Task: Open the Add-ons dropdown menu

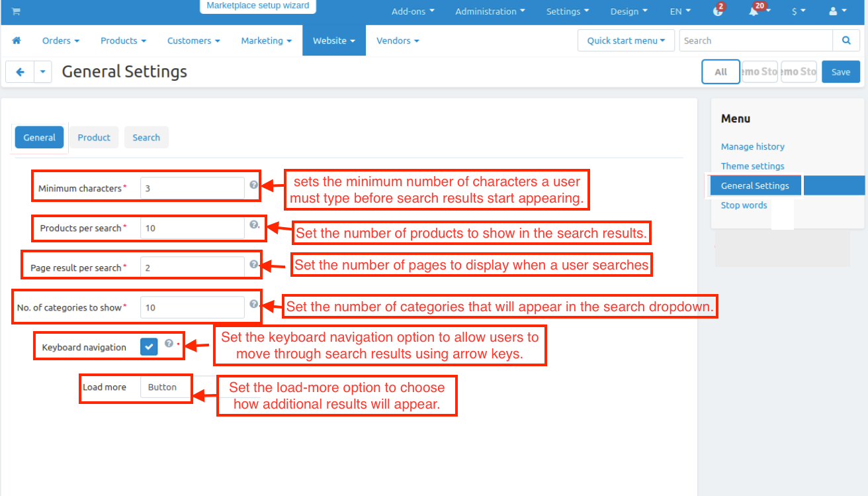Action: [413, 11]
